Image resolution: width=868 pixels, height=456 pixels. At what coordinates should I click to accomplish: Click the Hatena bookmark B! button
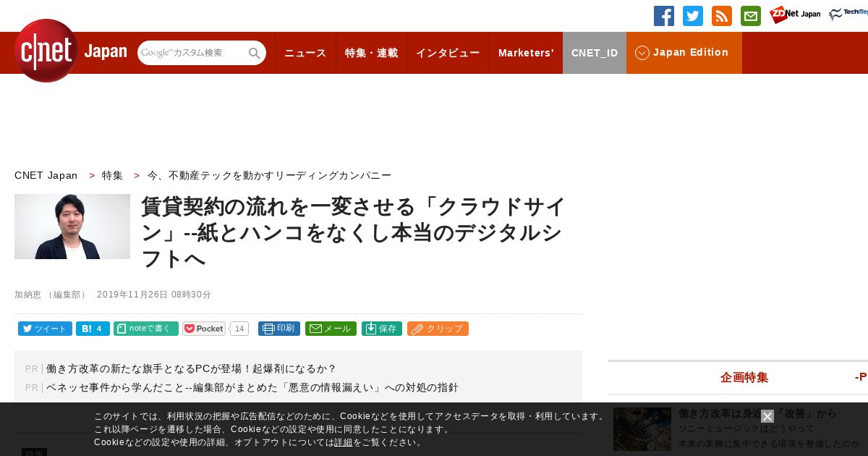pos(93,329)
